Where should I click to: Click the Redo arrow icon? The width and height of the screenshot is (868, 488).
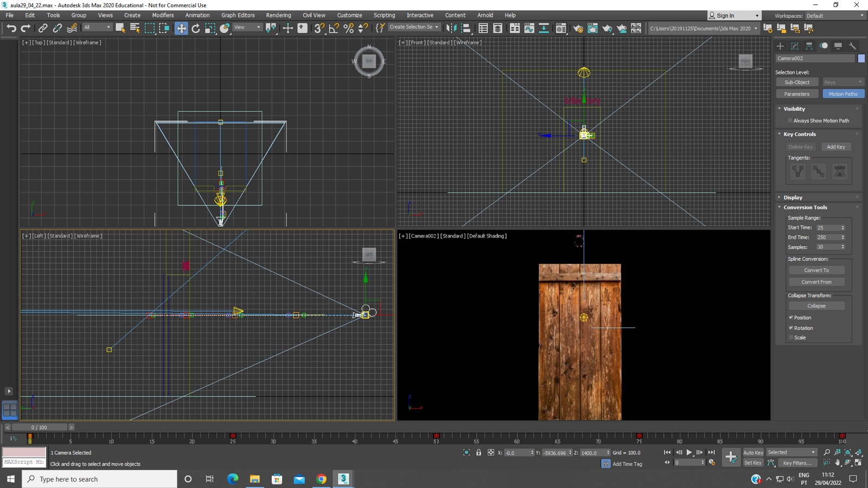coord(25,28)
